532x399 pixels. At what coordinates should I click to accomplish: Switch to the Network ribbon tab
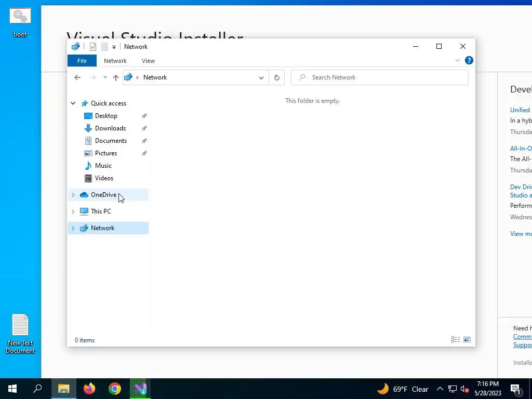click(115, 61)
